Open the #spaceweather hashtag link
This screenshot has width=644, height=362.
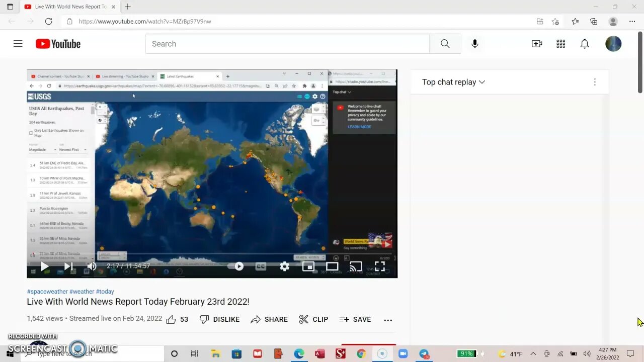(x=47, y=292)
